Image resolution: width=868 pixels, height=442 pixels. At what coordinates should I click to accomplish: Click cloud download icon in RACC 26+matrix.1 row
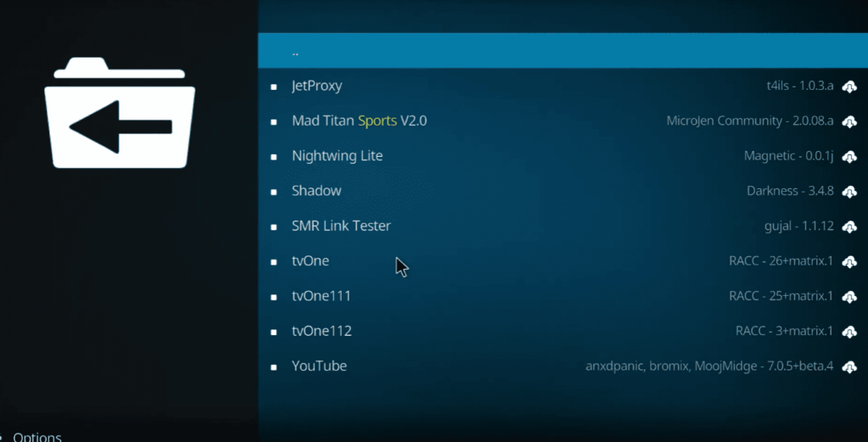[849, 261]
